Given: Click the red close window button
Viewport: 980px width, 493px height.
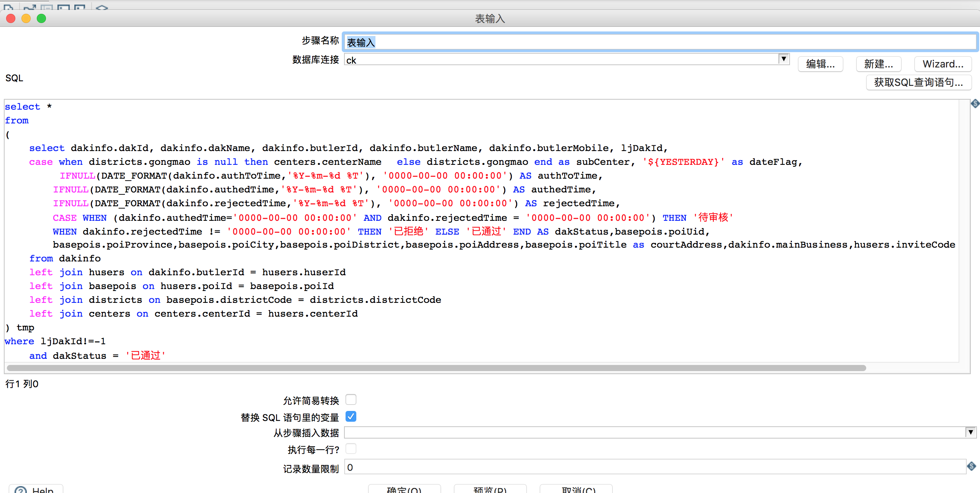Looking at the screenshot, I should coord(11,18).
